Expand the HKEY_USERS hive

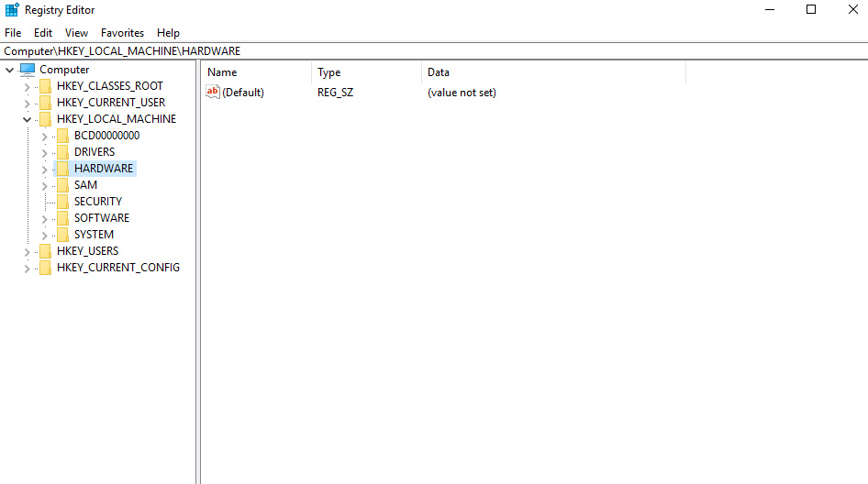[x=28, y=252]
